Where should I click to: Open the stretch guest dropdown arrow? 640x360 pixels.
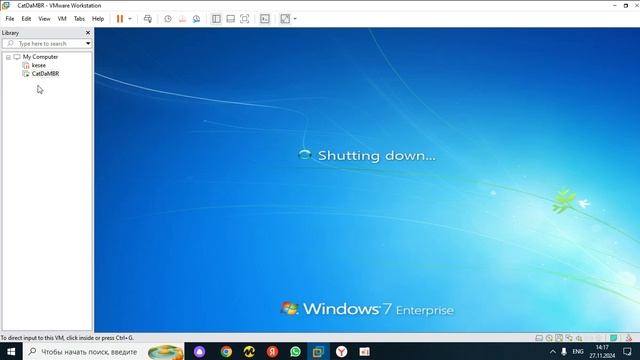tap(295, 19)
